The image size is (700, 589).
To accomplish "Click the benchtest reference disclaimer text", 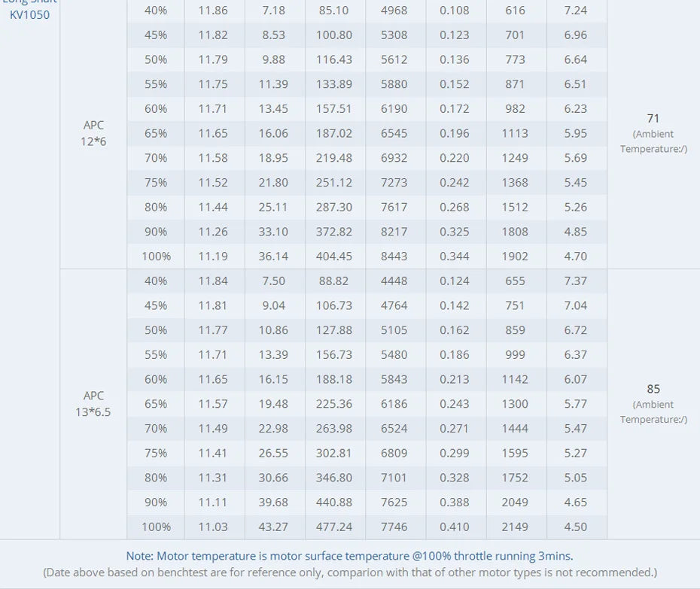I will click(350, 572).
